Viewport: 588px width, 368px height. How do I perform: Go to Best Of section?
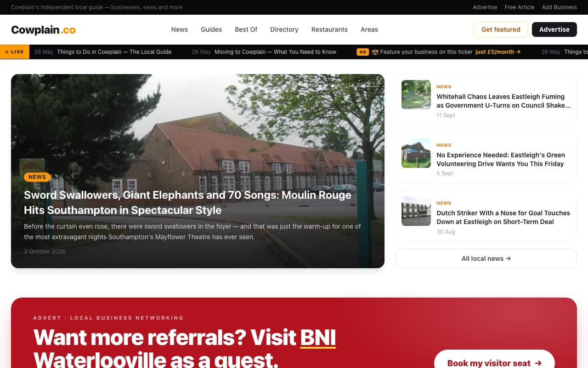[x=246, y=29]
